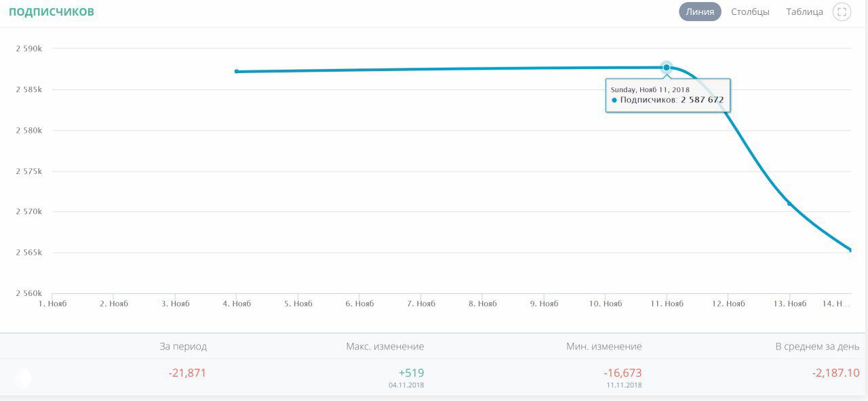This screenshot has width=868, height=401.
Task: Click the ПОДПИСЧИКОВ chart title
Action: point(52,12)
